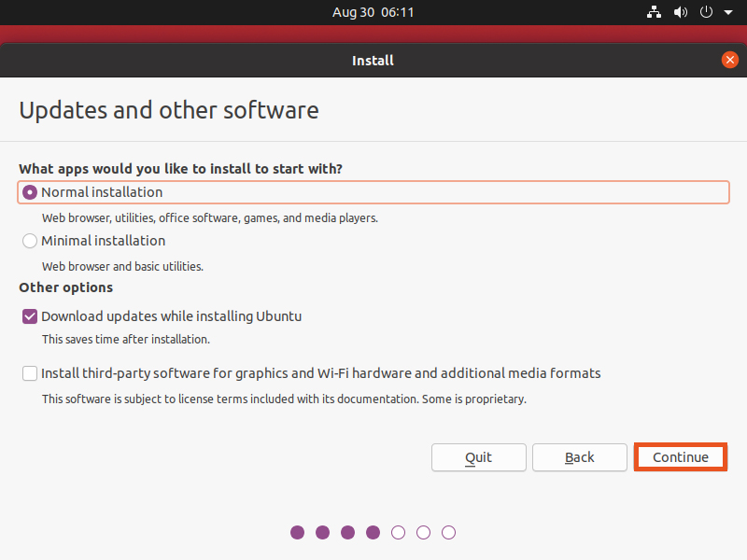Screen dimensions: 747x560
Task: Enable Install third-party software checkbox
Action: tap(30, 373)
